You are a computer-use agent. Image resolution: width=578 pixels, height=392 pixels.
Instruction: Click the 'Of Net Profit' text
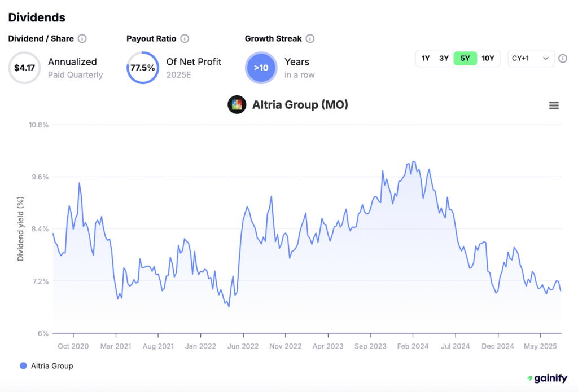click(x=194, y=61)
